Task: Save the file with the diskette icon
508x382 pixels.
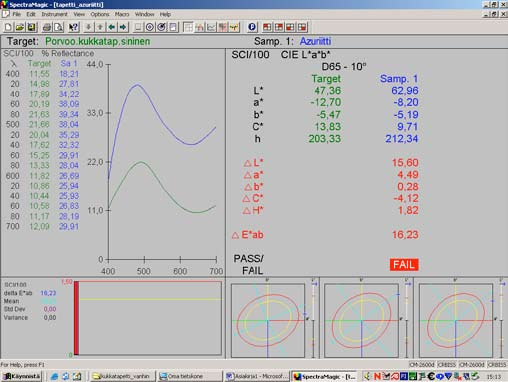Action: (x=31, y=27)
